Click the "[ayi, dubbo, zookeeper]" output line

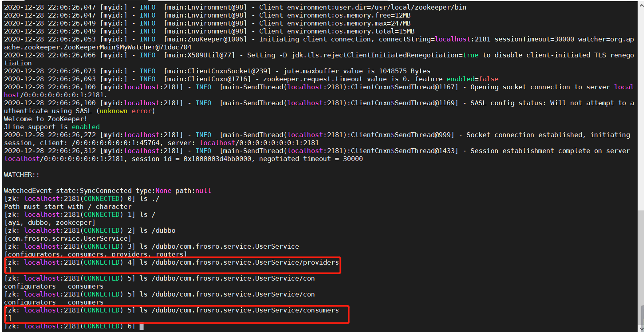(49, 222)
